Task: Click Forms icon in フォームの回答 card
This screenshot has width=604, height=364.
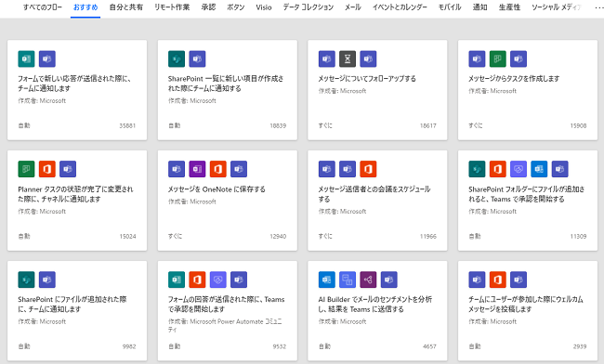Action: tap(177, 279)
